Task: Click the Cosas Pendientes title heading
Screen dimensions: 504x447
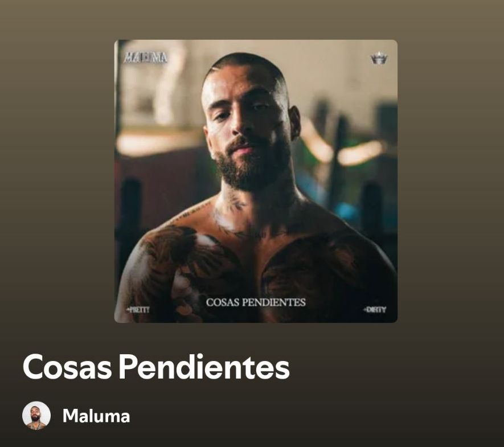Action: 156,367
